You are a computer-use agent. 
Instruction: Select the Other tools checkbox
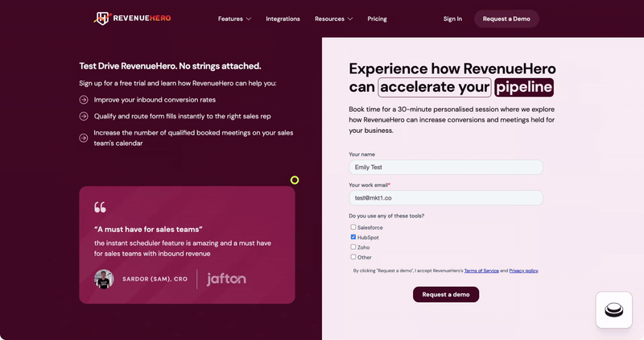[353, 256]
